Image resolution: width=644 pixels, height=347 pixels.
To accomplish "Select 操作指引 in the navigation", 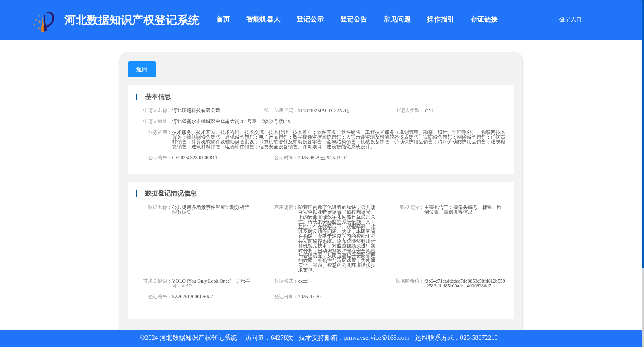I will [440, 19].
